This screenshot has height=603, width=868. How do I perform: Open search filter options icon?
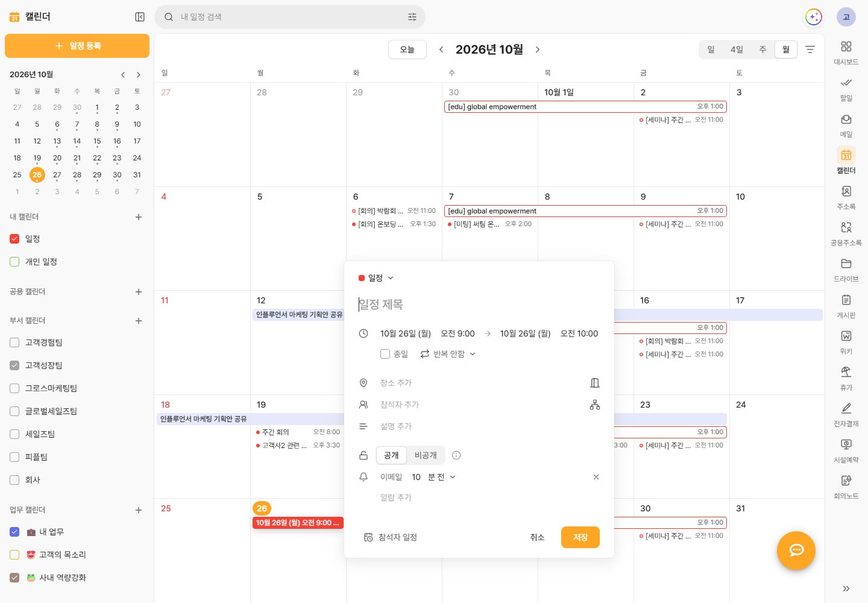tap(412, 17)
